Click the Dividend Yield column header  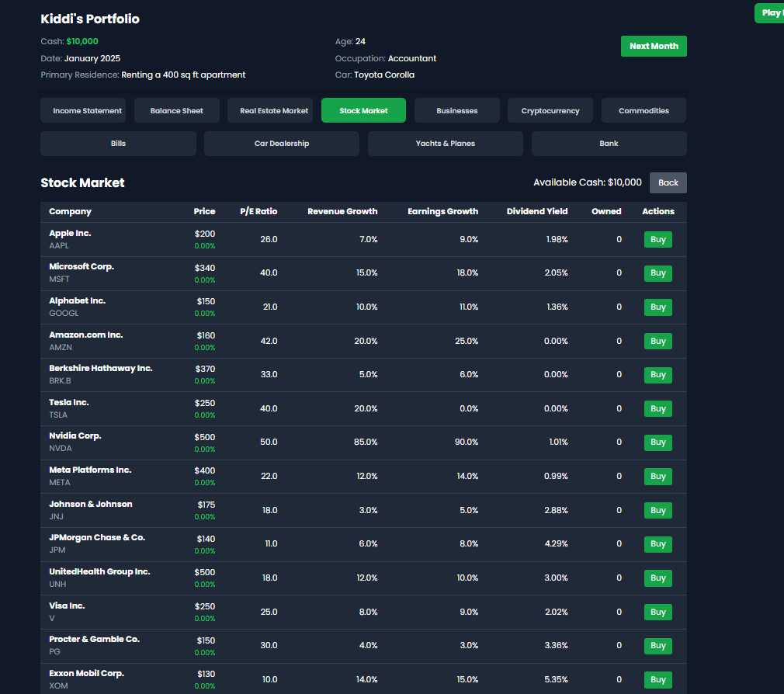[537, 211]
